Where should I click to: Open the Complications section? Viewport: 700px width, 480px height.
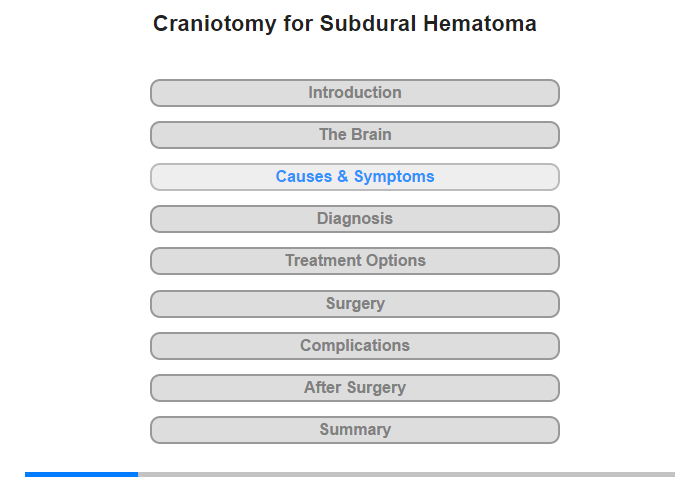point(354,346)
